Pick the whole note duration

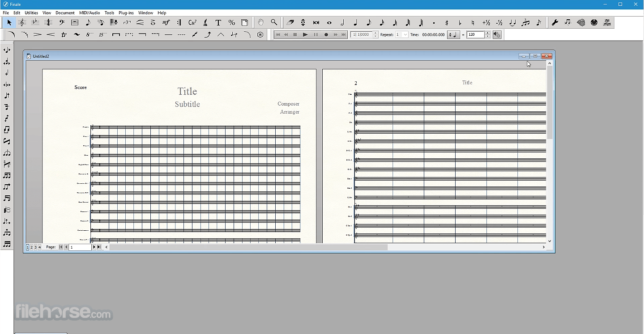tap(329, 22)
